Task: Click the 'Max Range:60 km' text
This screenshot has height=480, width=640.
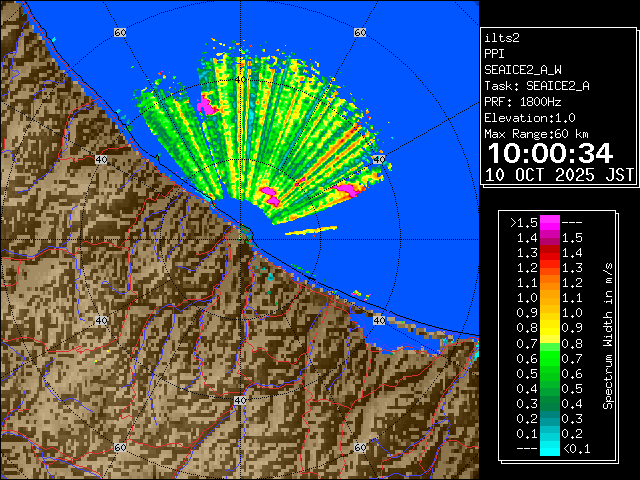Action: 534,134
